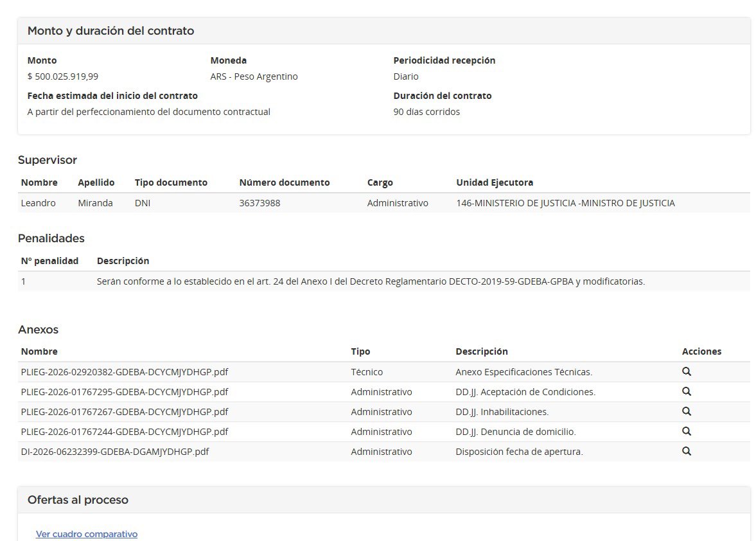The height and width of the screenshot is (541, 756).
Task: Select file name PLIEG-2026-02920382-GDEBA-DCYCMJYDHGP.pdf
Action: pyautogui.click(x=125, y=372)
